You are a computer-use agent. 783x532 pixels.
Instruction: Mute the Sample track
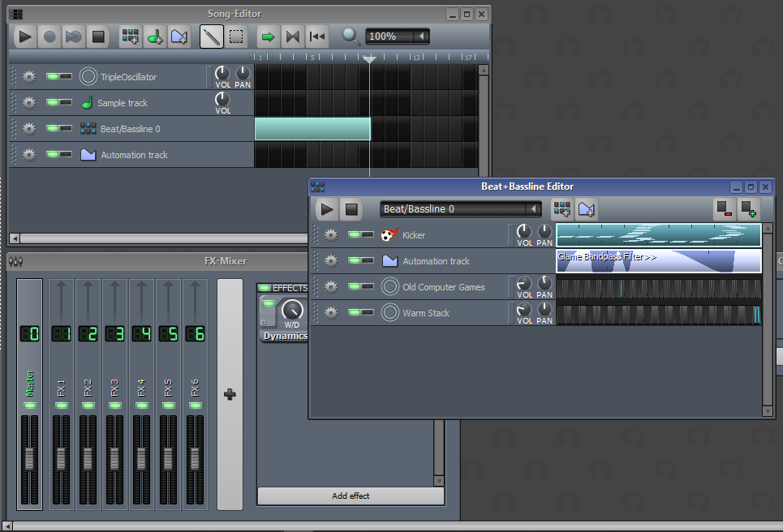click(x=53, y=102)
